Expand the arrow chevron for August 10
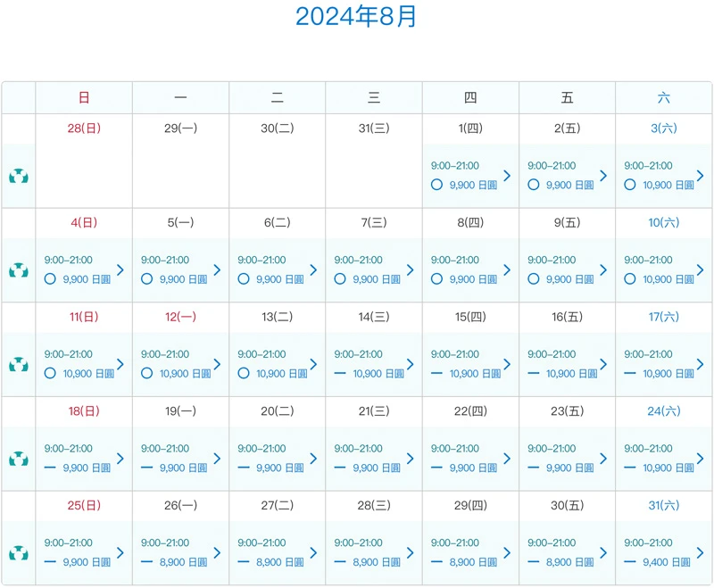The height and width of the screenshot is (588, 714). coord(700,269)
